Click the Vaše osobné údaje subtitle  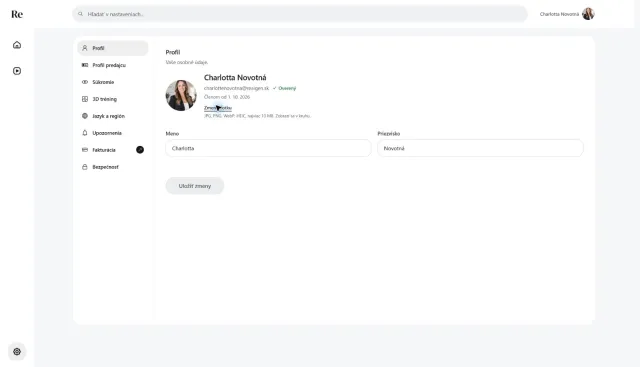tap(187, 62)
